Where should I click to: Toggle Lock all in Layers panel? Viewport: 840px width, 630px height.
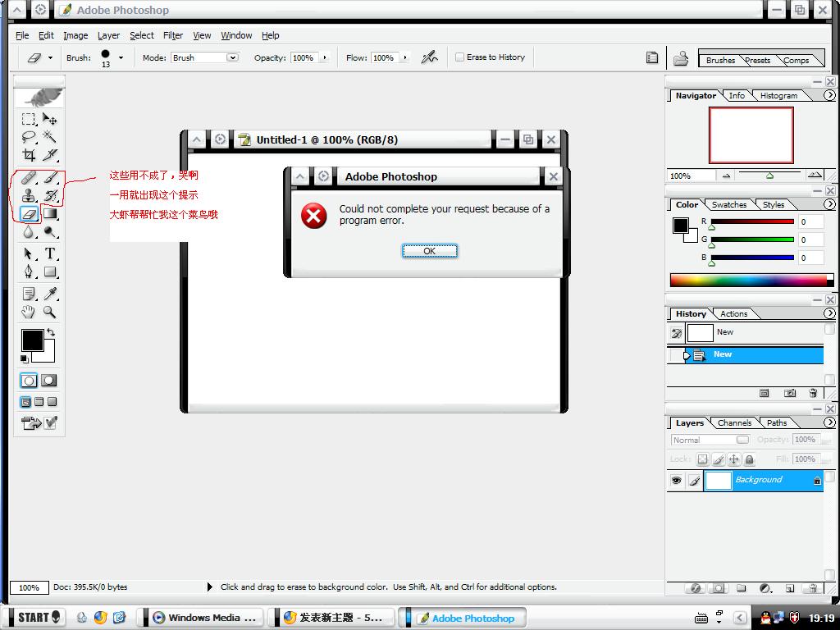[750, 459]
